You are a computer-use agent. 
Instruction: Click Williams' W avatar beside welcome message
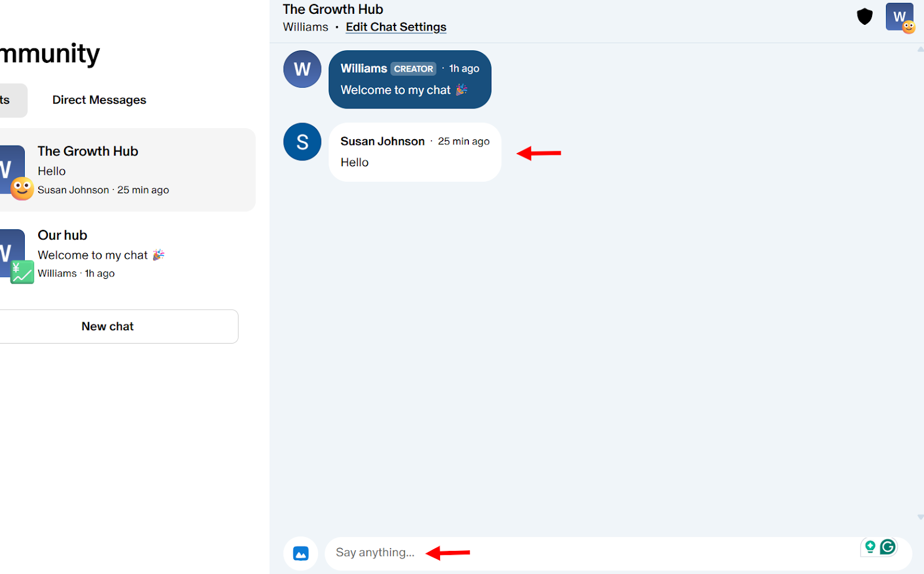tap(302, 69)
